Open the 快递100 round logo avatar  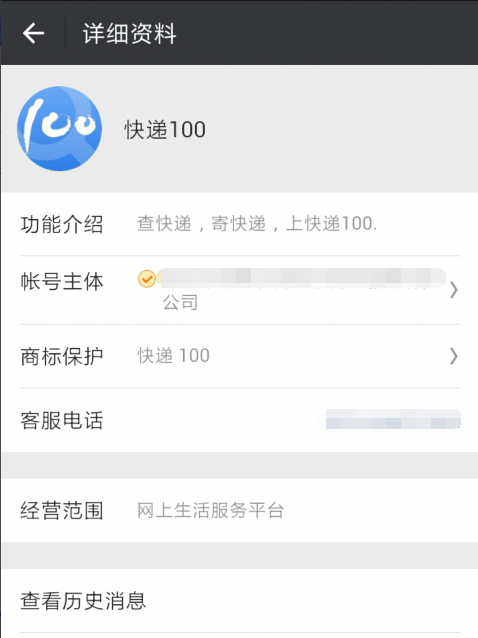(59, 129)
